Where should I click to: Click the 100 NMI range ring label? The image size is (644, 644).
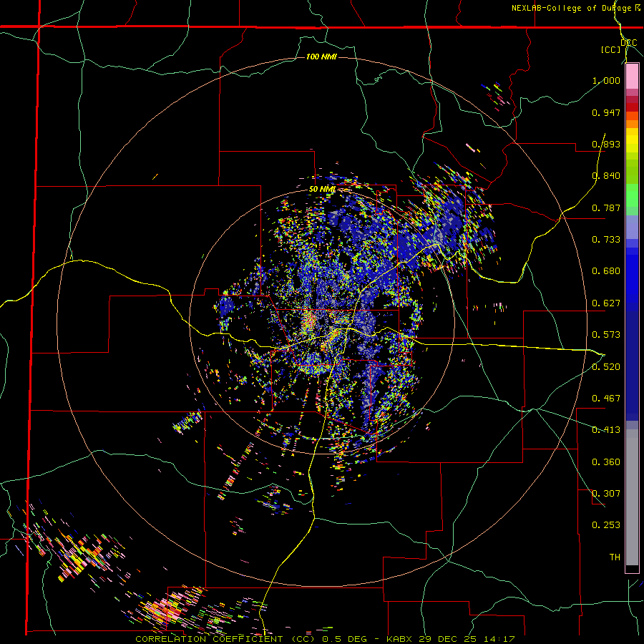(x=321, y=57)
